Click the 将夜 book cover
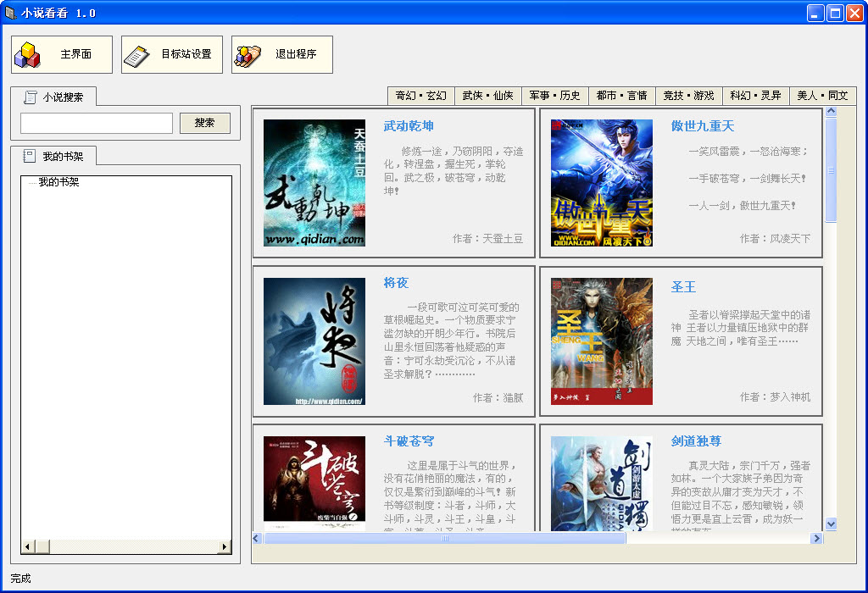868x593 pixels. [x=314, y=341]
